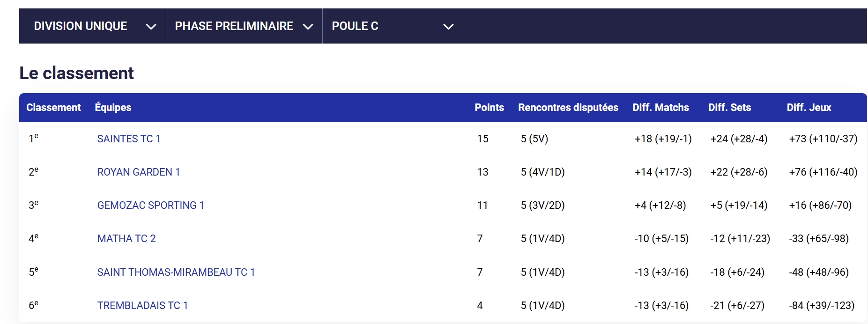Select GEMOZAC SPORTING 1 team link

(150, 206)
